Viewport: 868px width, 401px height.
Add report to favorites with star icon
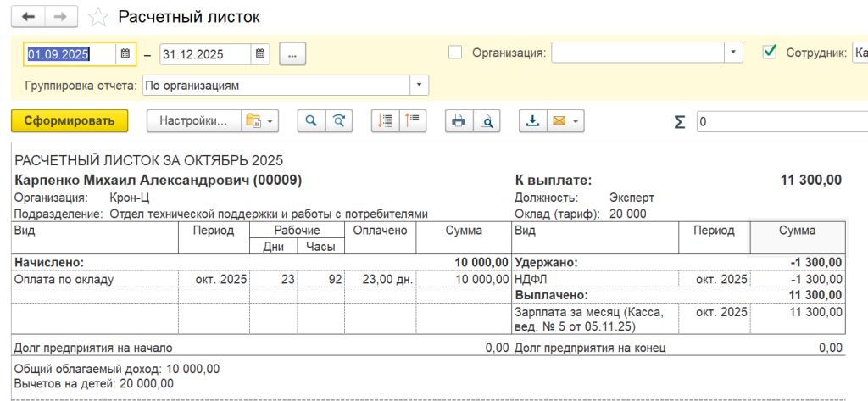98,17
